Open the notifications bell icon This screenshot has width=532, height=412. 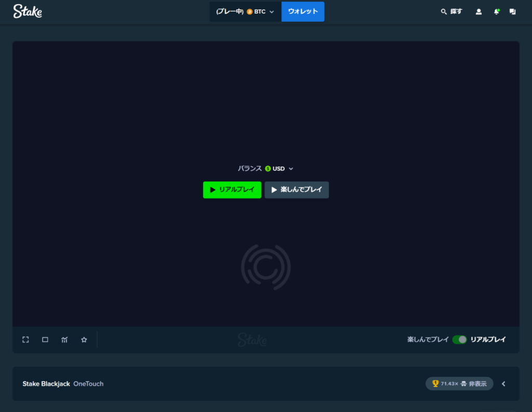pyautogui.click(x=496, y=11)
